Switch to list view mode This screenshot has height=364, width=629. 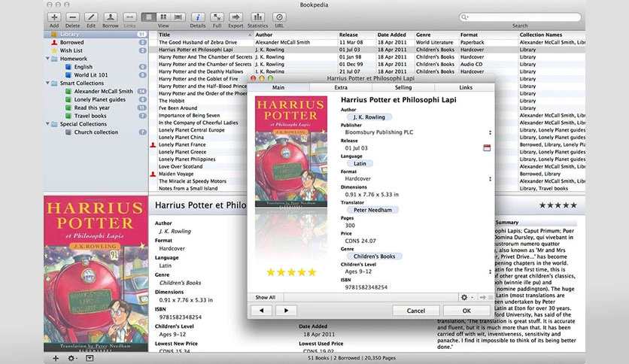(x=148, y=17)
